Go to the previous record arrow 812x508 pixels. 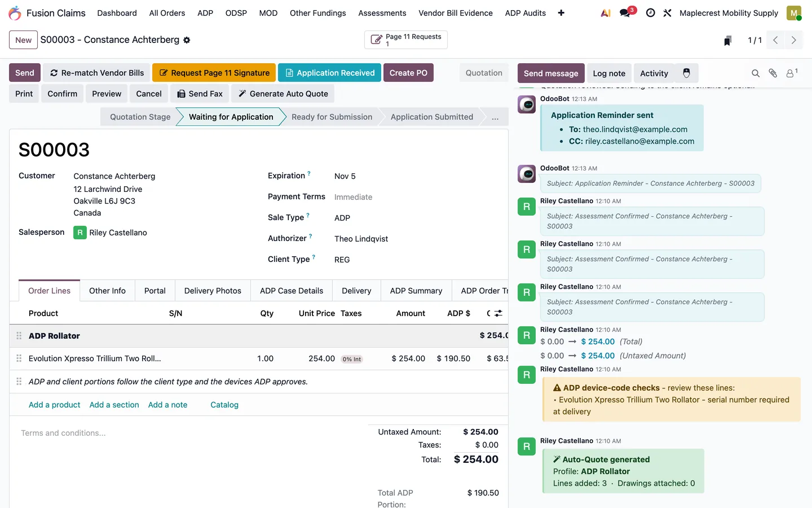pos(775,40)
